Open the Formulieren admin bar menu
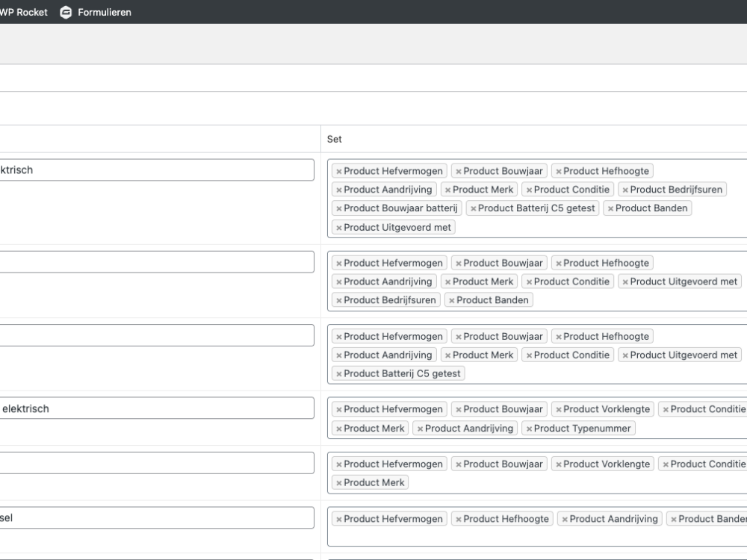Image resolution: width=747 pixels, height=560 pixels. click(104, 12)
